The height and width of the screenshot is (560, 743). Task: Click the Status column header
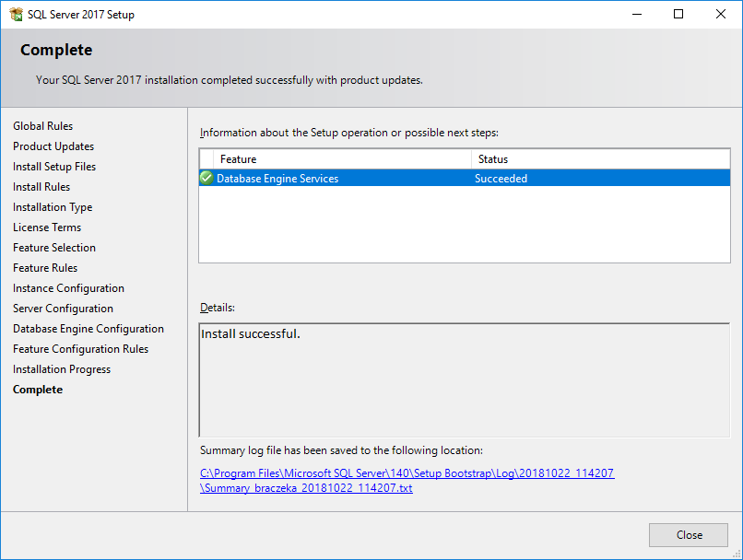tap(600, 159)
